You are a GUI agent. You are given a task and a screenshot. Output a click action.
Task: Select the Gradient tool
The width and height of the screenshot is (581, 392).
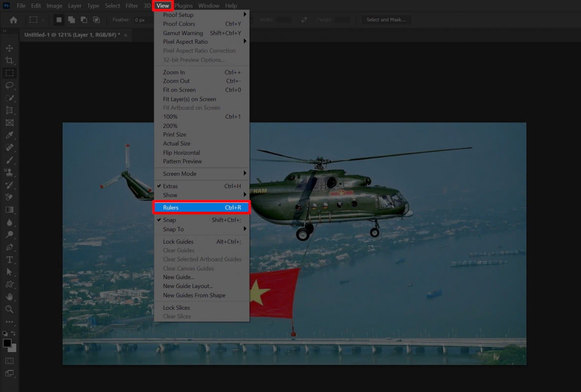9,210
